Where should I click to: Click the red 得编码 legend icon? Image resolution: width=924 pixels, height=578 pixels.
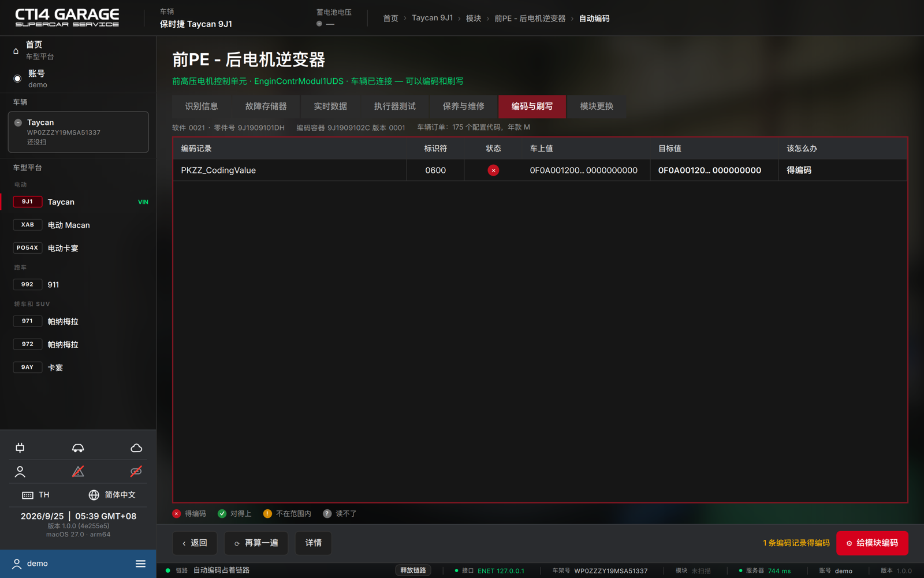[x=177, y=514]
